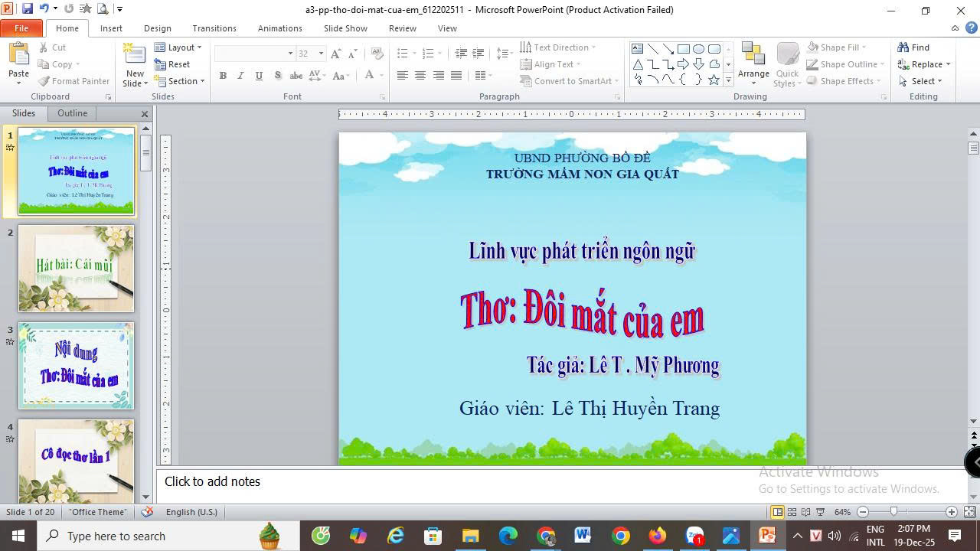Switch to Slide Sorter view

click(792, 512)
